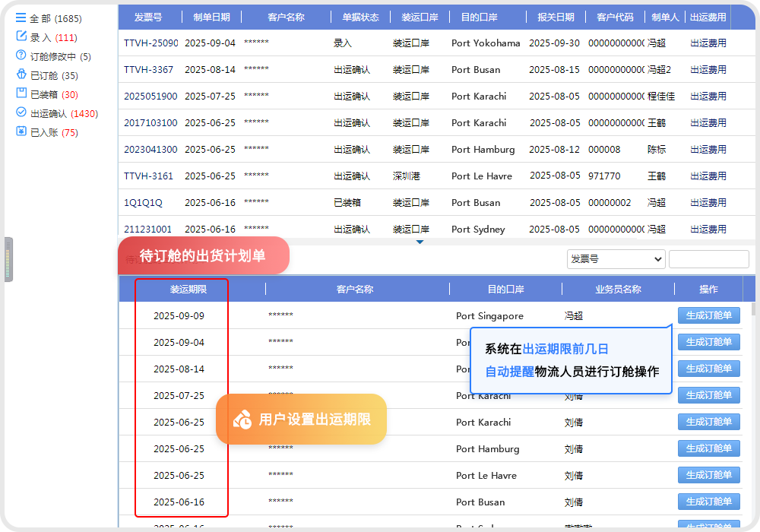
Task: Generate booking for Port Singapore row
Action: click(708, 315)
